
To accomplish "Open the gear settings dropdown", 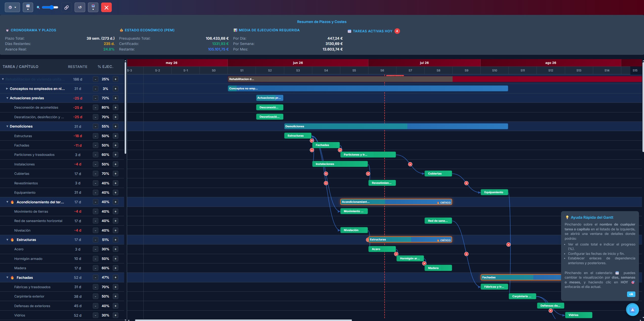I will (x=12, y=7).
